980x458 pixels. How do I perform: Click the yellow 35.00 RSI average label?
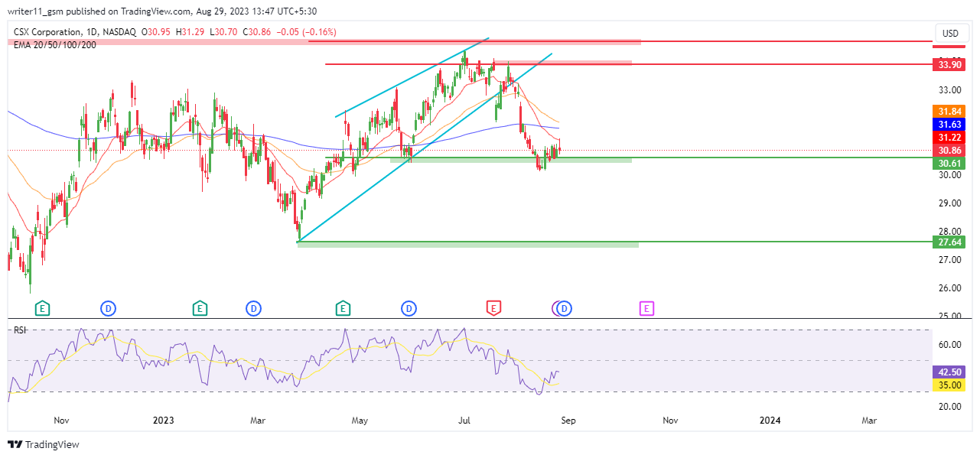point(949,385)
